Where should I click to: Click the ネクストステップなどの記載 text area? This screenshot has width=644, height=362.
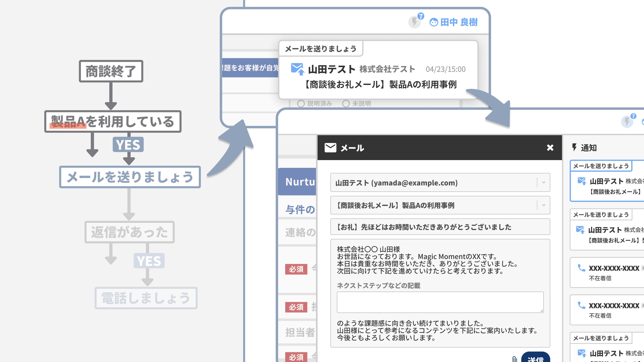pos(440,302)
